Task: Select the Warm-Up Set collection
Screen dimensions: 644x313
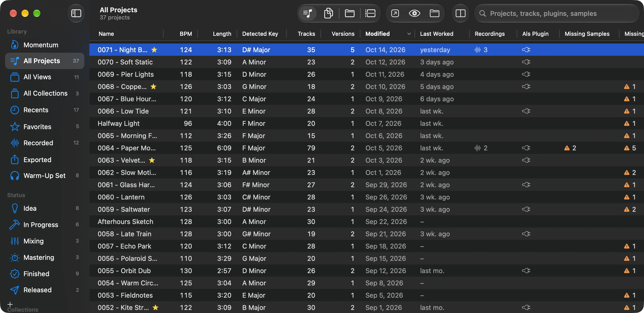Action: pyautogui.click(x=45, y=176)
